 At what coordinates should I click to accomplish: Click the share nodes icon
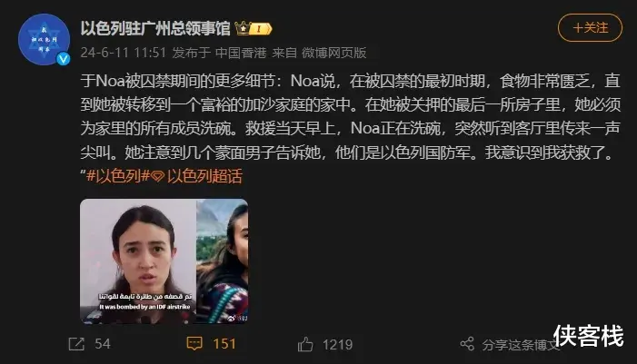[x=467, y=344]
